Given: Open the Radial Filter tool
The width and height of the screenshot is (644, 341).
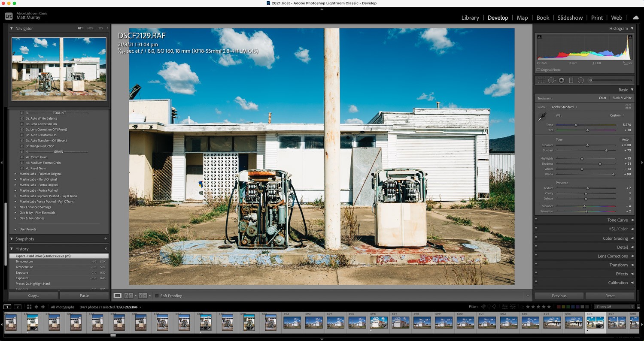Looking at the screenshot, I should point(580,80).
